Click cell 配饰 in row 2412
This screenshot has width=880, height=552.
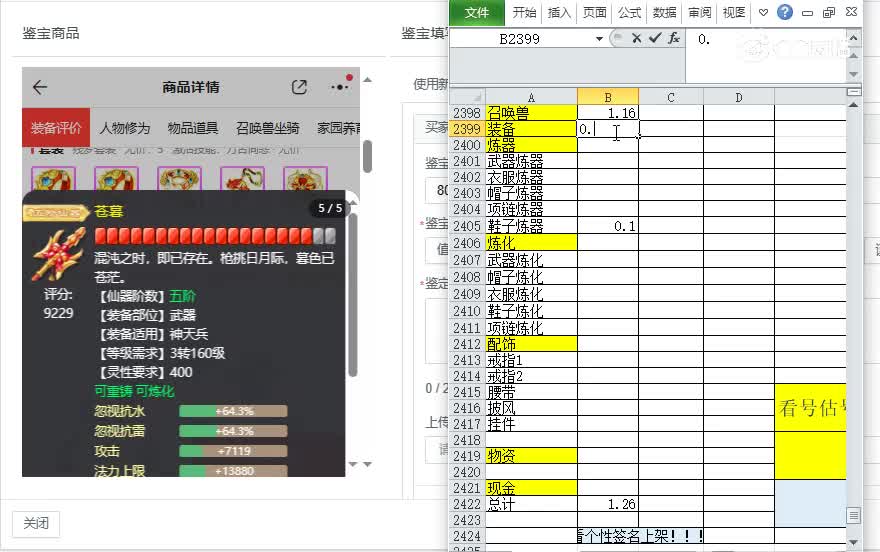point(531,344)
